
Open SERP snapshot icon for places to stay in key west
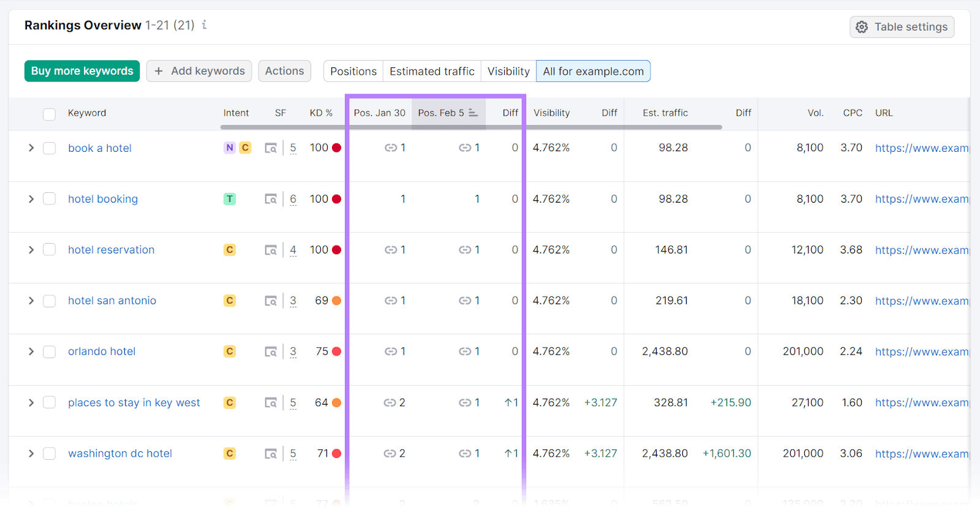point(271,403)
